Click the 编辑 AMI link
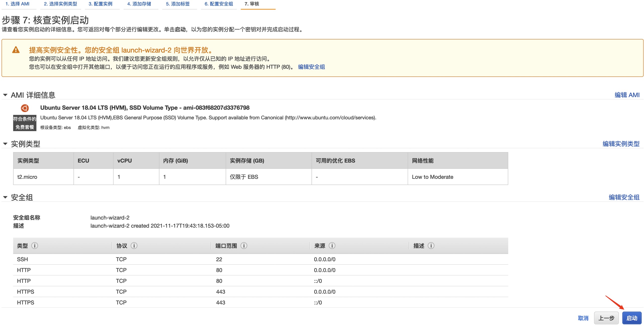644x329 pixels. 627,95
